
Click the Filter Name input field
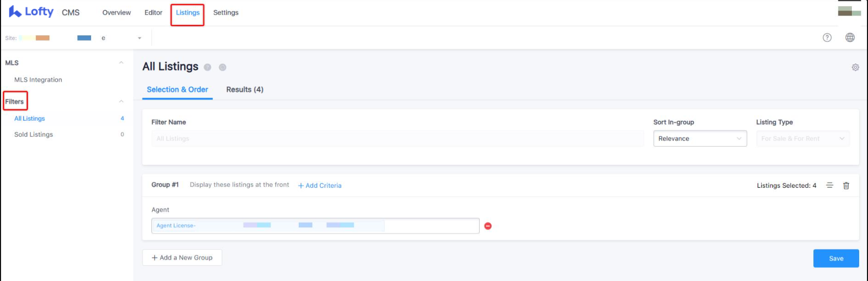click(398, 138)
